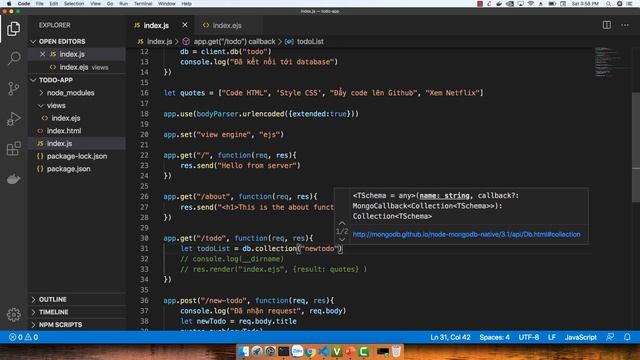The width and height of the screenshot is (640, 360).
Task: Open the Search view in activity bar
Action: click(13, 58)
